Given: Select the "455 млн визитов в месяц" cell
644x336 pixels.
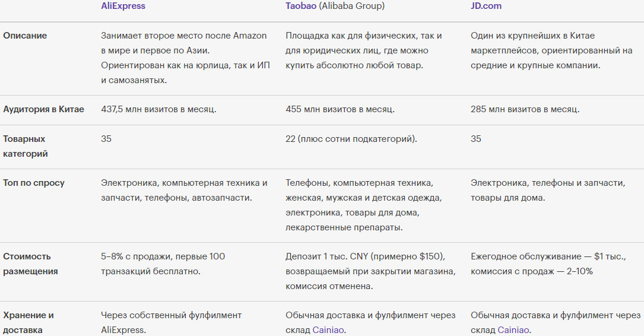Looking at the screenshot, I should [340, 109].
